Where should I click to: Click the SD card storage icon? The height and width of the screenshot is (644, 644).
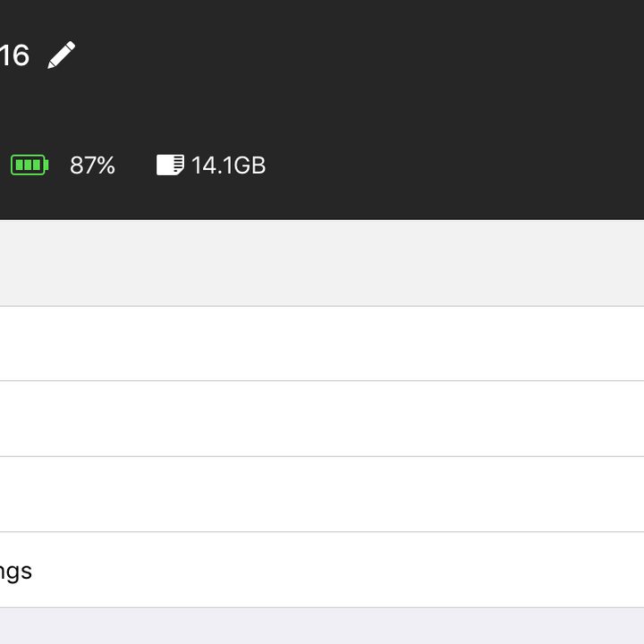[x=170, y=165]
